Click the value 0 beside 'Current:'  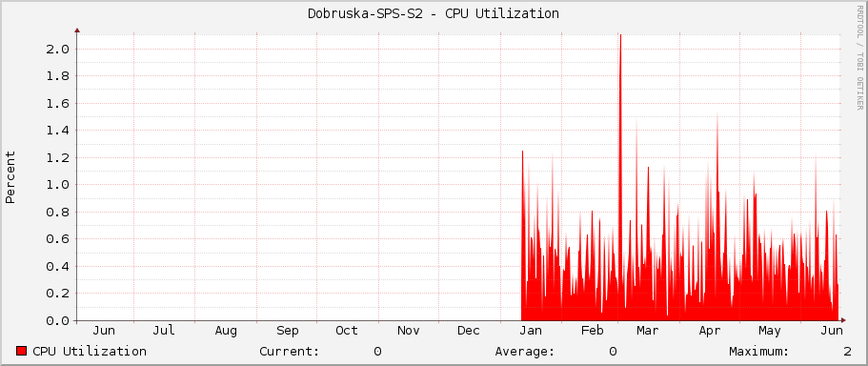(x=377, y=352)
